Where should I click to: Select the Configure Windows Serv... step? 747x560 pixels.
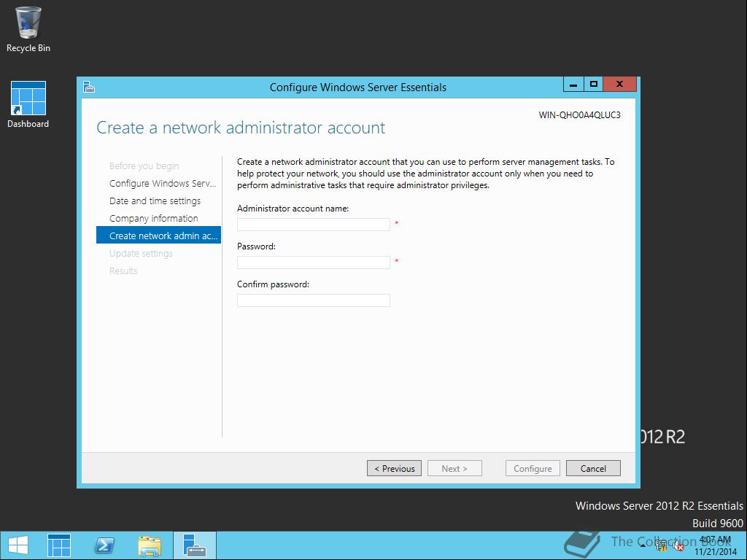pos(163,183)
